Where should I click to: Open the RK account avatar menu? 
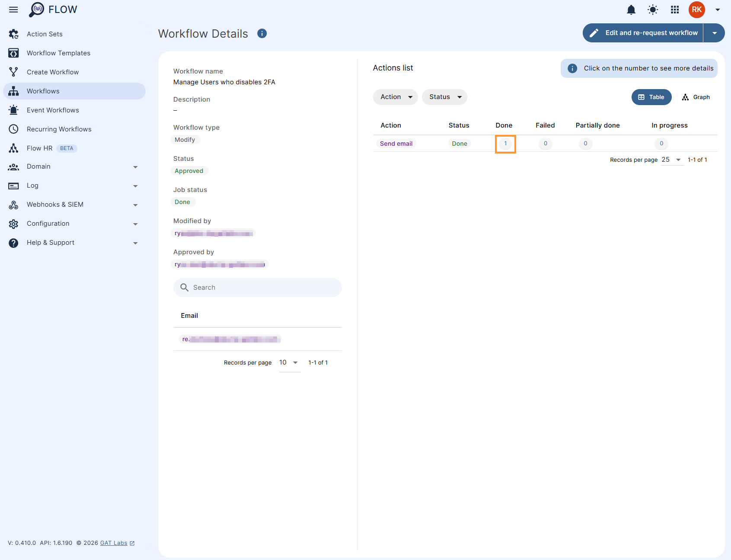pyautogui.click(x=696, y=10)
